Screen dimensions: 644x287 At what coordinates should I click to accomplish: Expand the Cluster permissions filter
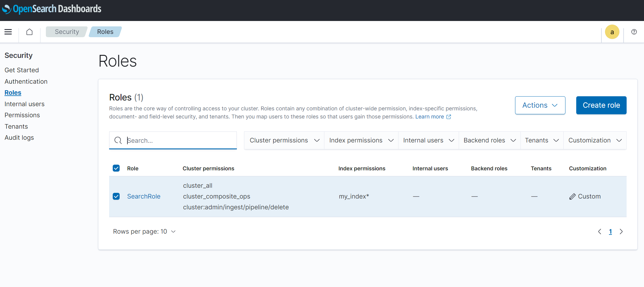coord(284,140)
